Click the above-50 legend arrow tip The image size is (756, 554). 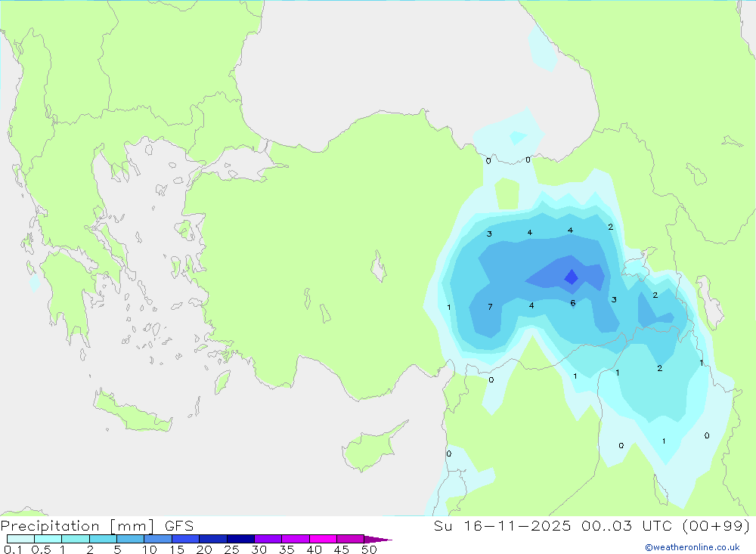[x=379, y=539]
